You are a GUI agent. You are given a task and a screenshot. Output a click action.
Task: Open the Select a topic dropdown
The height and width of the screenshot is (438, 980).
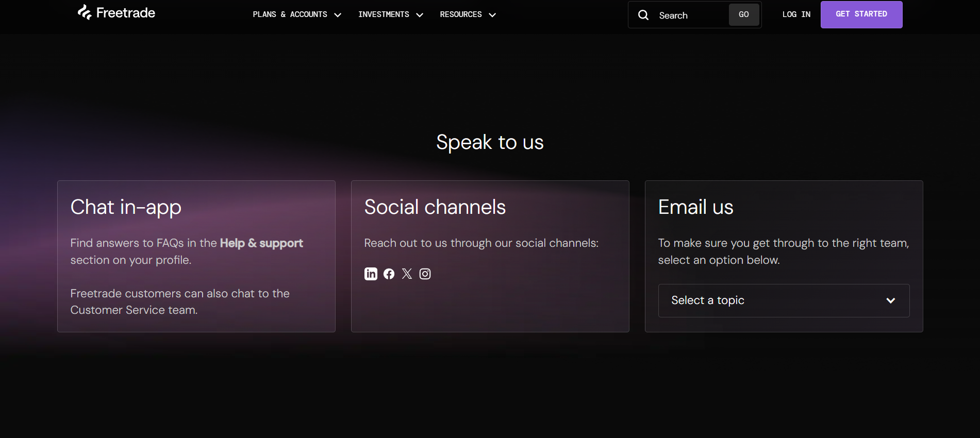(x=784, y=300)
